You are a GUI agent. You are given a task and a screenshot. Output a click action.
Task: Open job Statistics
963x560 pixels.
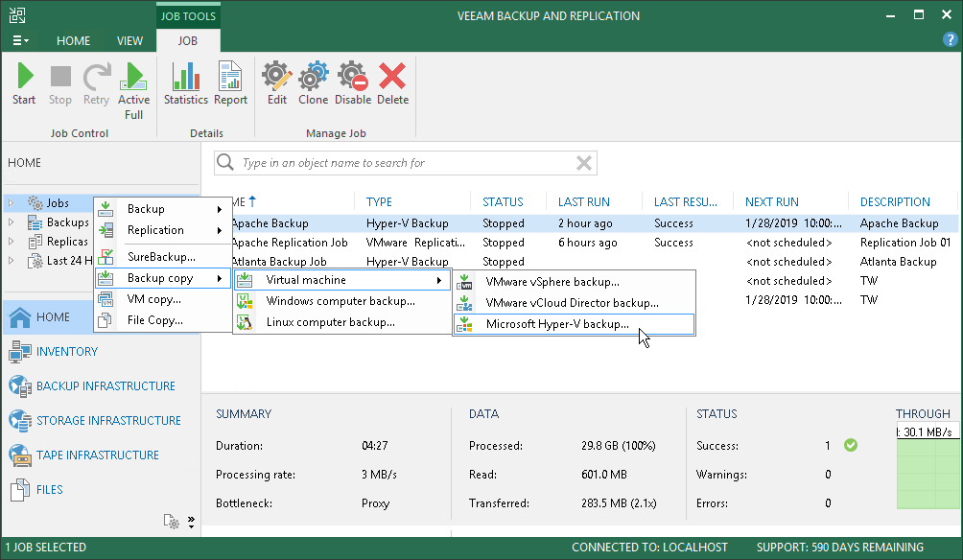coord(185,83)
